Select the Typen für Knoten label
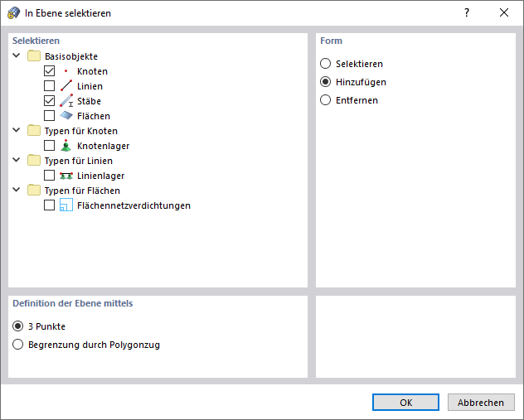 click(x=81, y=131)
